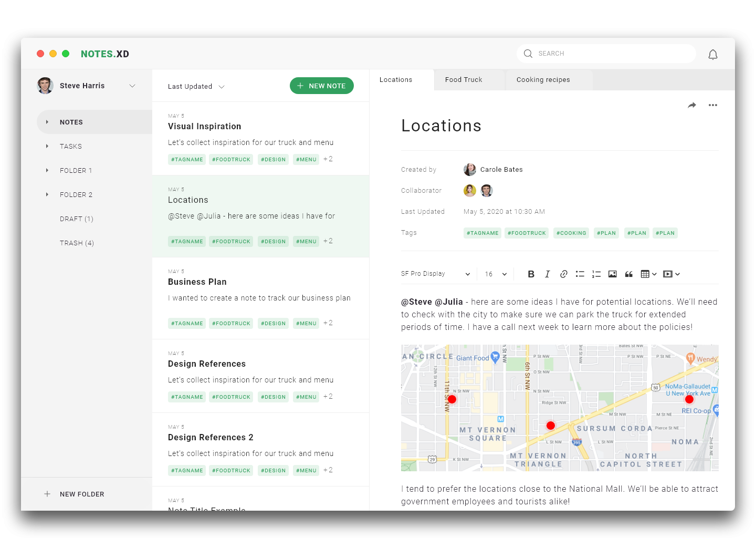The image size is (756, 538).
Task: Open Last Updated sort dropdown
Action: (196, 87)
